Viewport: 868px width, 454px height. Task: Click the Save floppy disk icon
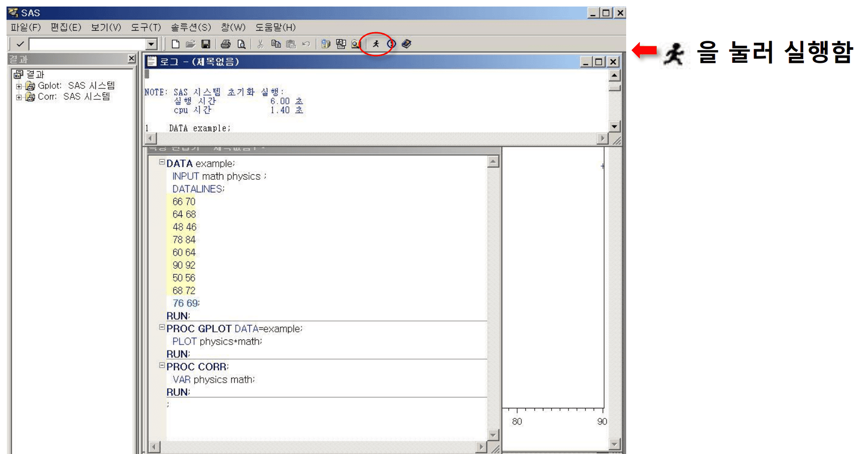coord(206,44)
